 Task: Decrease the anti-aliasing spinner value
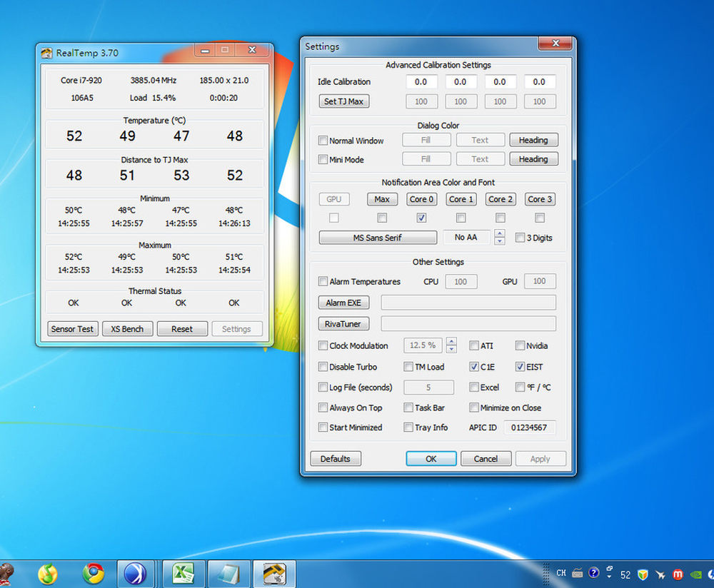coord(500,241)
